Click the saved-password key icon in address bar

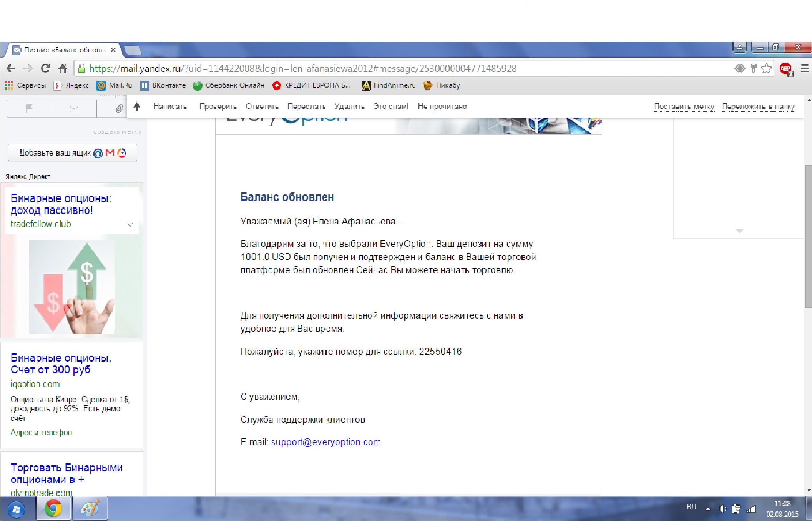click(x=753, y=68)
